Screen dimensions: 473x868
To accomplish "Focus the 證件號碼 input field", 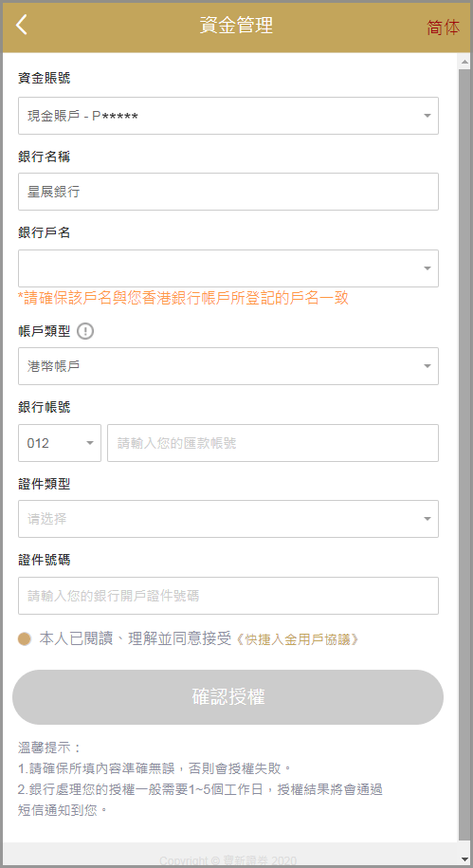I will 228,596.
